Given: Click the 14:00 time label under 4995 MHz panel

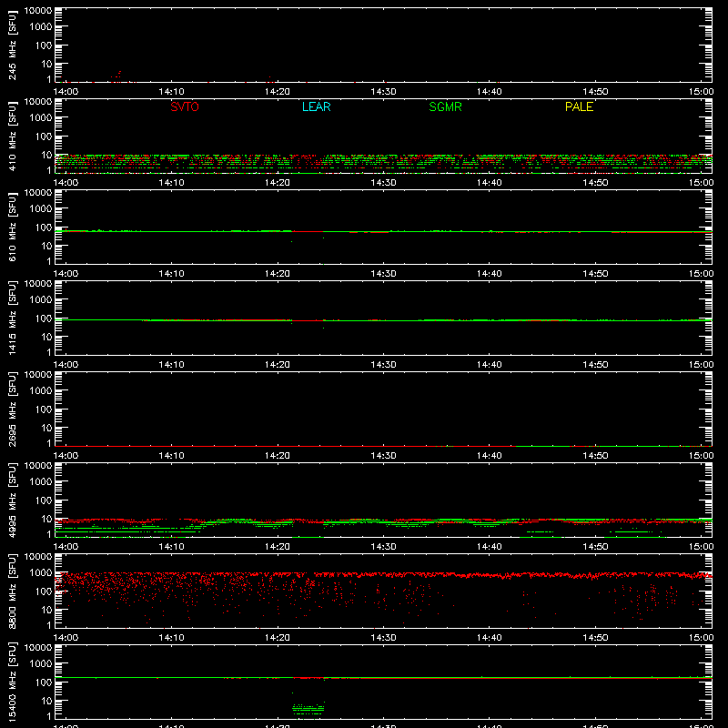Looking at the screenshot, I should [x=66, y=547].
